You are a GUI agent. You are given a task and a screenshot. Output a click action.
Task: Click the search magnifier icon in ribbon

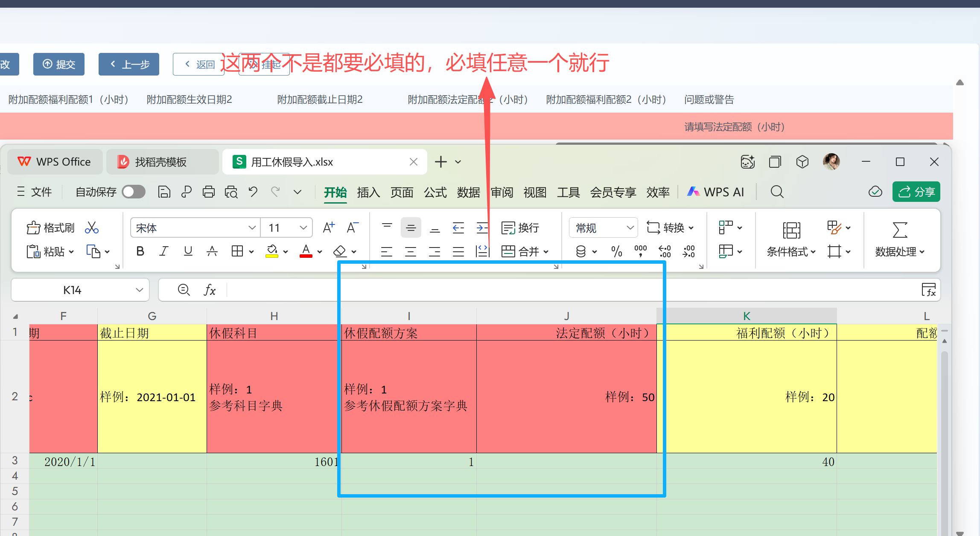coord(777,192)
